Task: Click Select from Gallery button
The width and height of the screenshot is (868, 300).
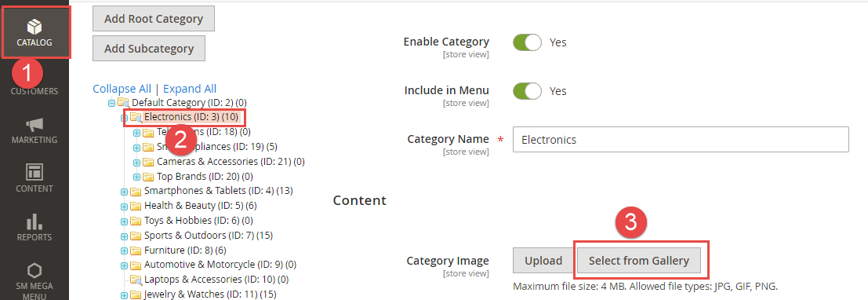Action: pos(639,261)
